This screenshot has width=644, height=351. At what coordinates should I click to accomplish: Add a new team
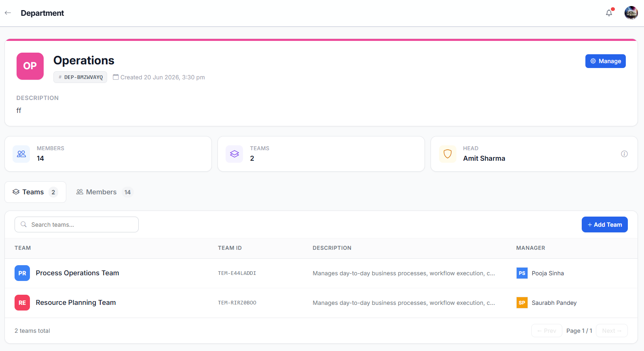tap(604, 225)
